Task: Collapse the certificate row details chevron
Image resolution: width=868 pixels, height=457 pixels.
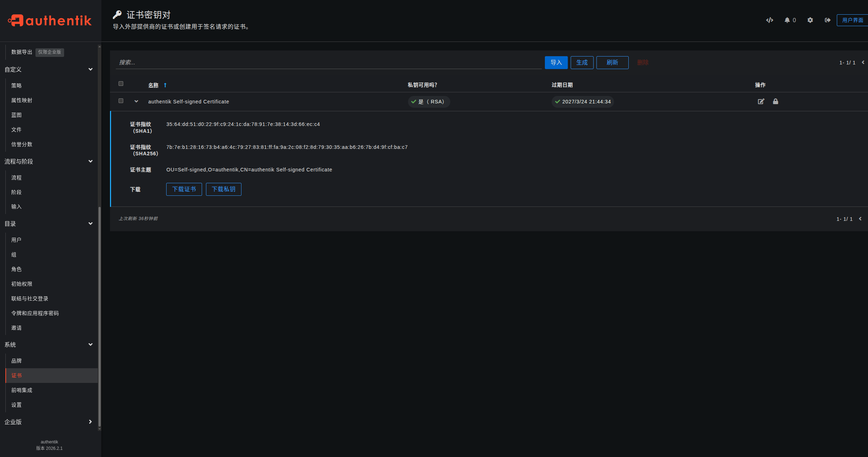Action: coord(136,102)
